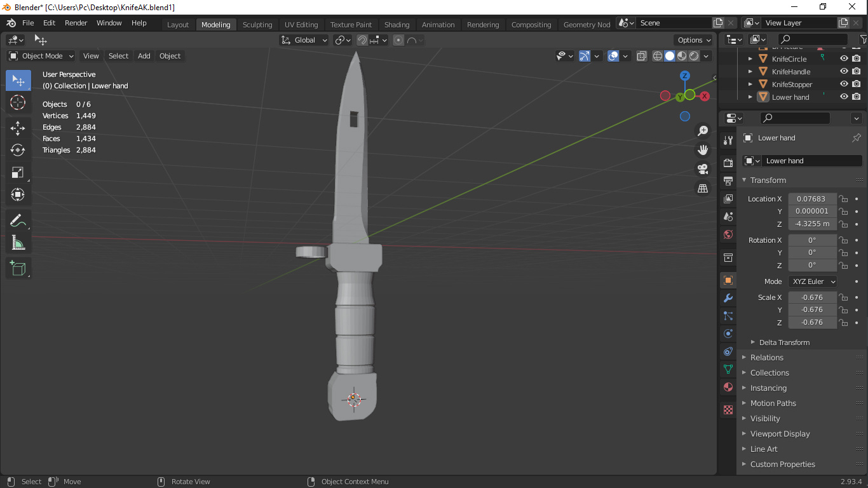Switch orthographic/perspective with grid icon
The height and width of the screenshot is (488, 868).
click(x=703, y=189)
